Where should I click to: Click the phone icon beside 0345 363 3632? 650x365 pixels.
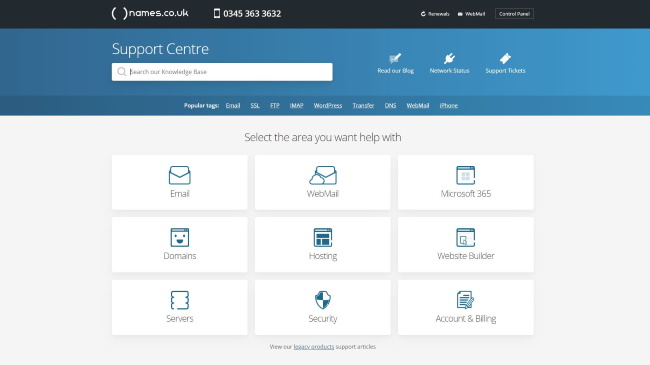click(x=217, y=13)
